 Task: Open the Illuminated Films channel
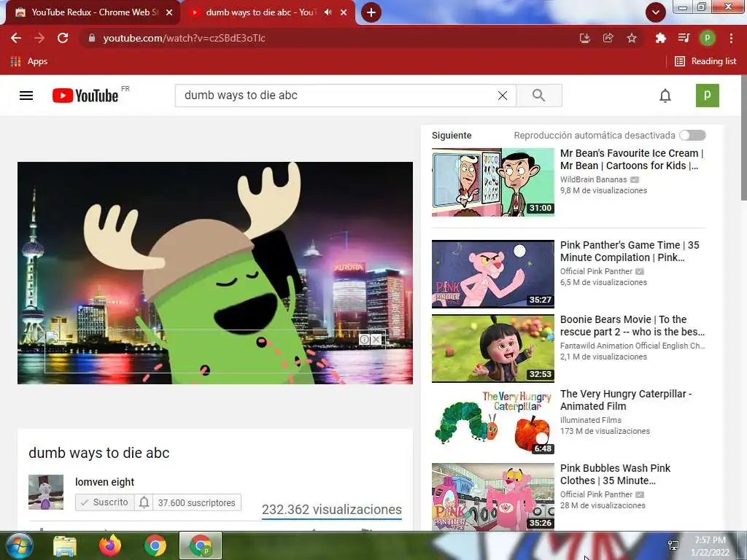(591, 420)
